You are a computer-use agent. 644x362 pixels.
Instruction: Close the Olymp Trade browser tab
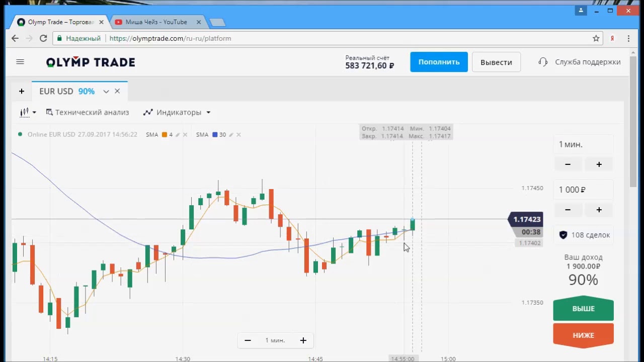101,22
